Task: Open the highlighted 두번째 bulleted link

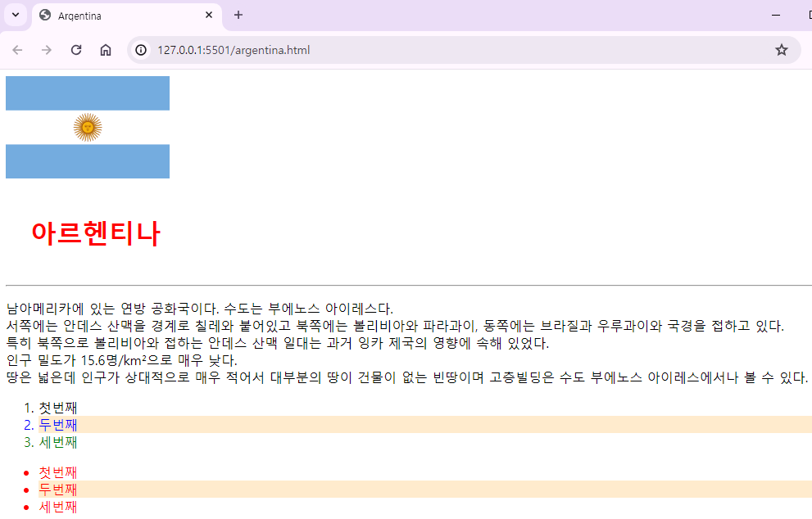Action: (57, 489)
